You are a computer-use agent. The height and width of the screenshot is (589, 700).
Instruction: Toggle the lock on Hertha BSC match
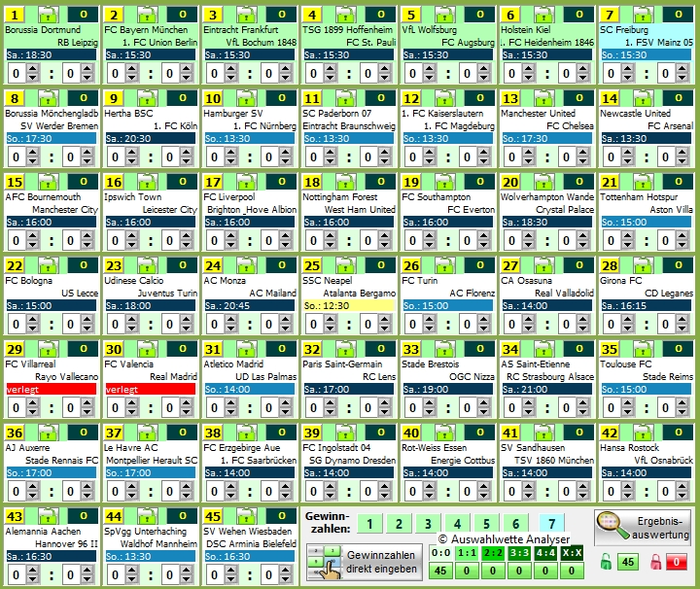coord(148,98)
